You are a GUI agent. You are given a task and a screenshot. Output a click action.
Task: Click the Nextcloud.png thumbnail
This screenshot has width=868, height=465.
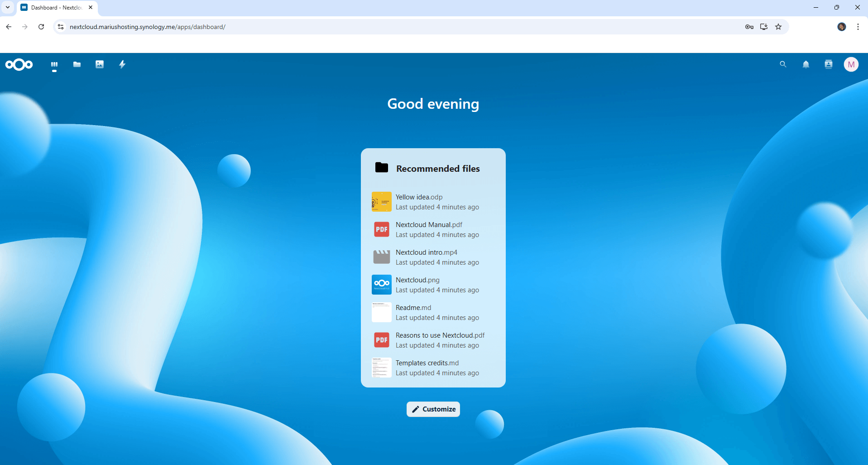(382, 285)
